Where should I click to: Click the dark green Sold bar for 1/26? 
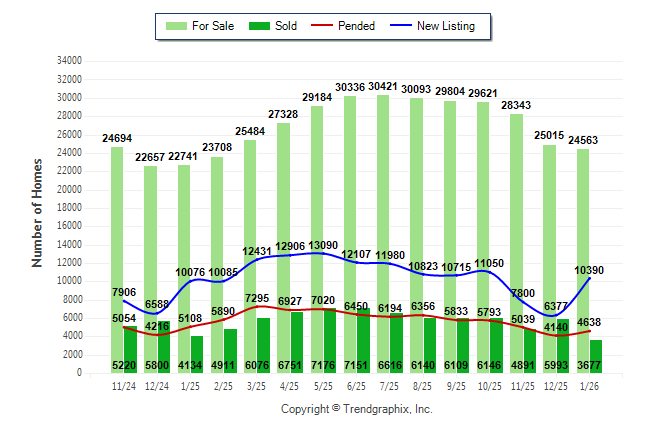point(596,355)
